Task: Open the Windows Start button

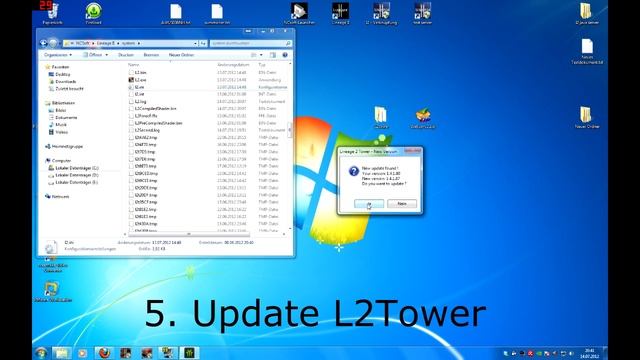Action: tap(41, 352)
